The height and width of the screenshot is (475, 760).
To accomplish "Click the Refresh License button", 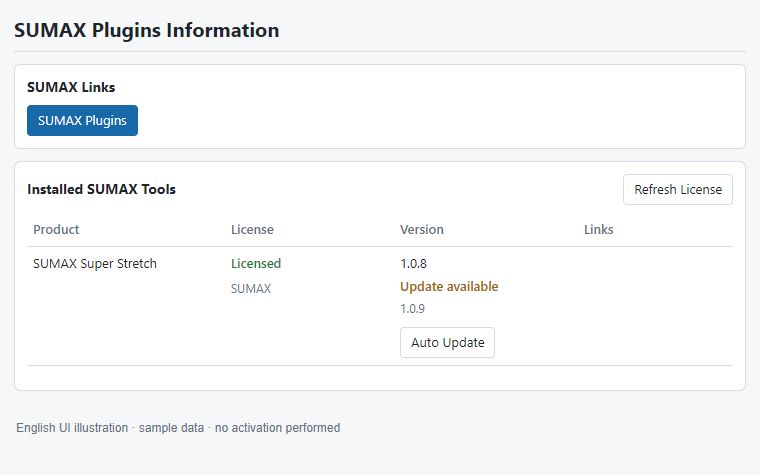I will (678, 190).
